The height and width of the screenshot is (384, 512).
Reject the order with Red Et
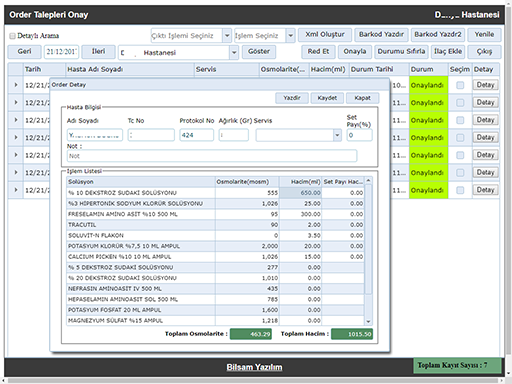[x=318, y=52]
